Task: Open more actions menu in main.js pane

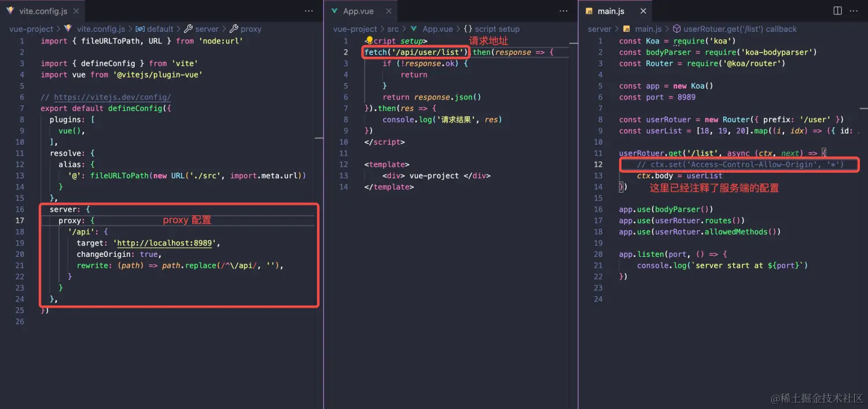Action: 854,11
